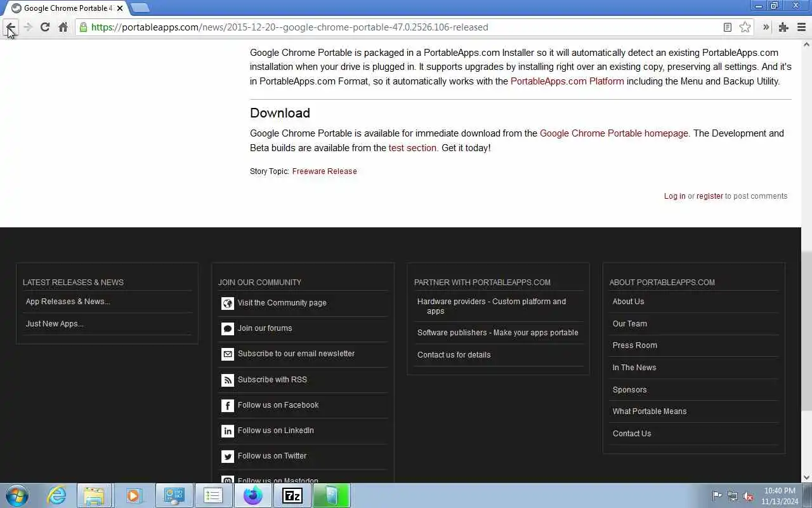Click the page scrollbar up arrow
812x508 pixels.
click(x=807, y=44)
